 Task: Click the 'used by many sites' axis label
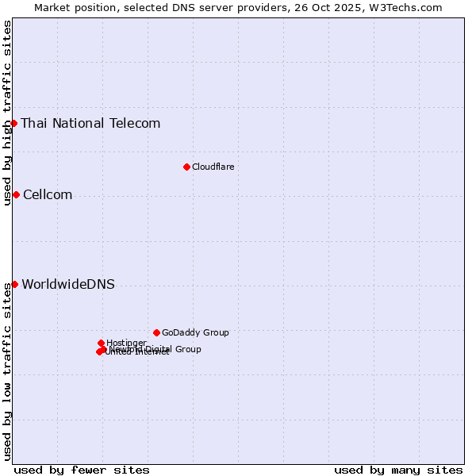click(398, 470)
